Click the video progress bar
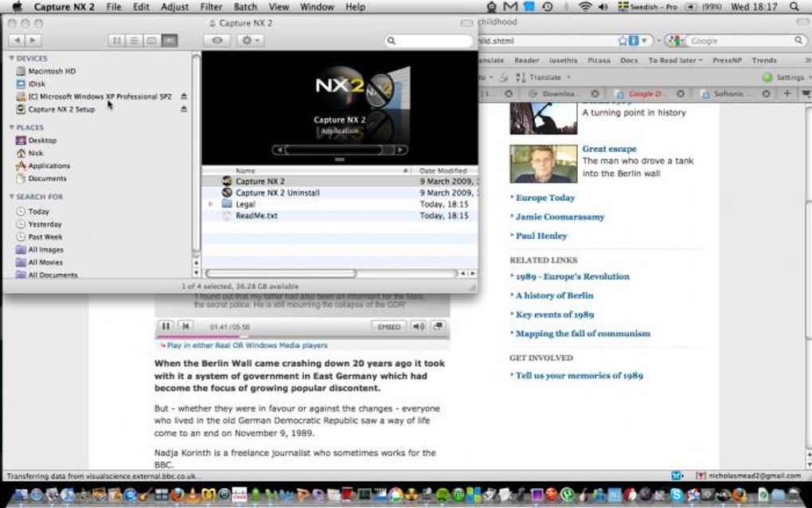 point(303,337)
